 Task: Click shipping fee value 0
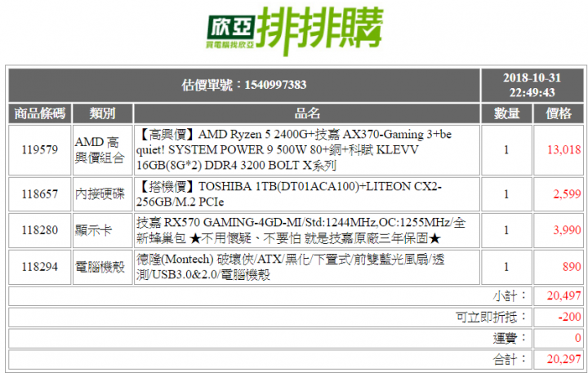tap(578, 339)
